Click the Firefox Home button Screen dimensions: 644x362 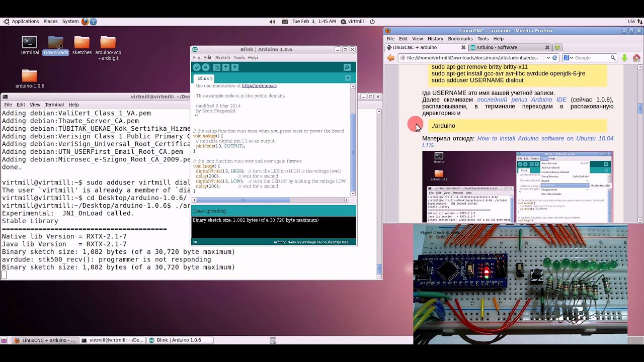click(636, 58)
